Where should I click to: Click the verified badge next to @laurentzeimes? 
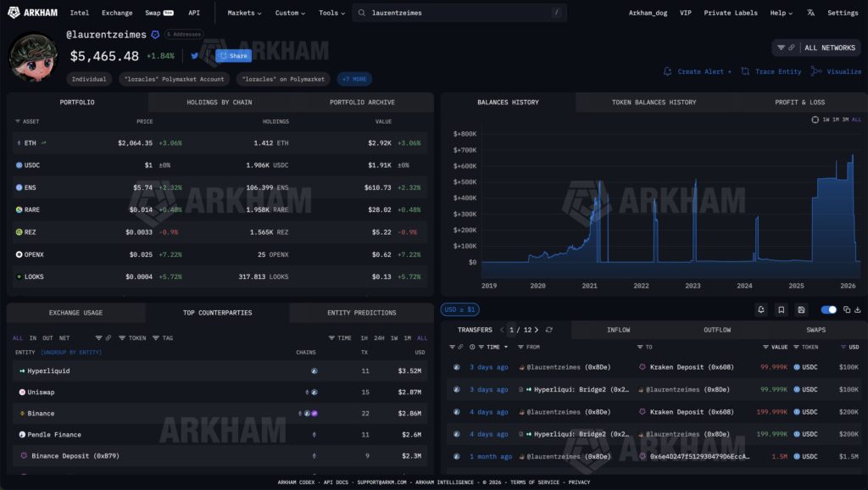156,34
